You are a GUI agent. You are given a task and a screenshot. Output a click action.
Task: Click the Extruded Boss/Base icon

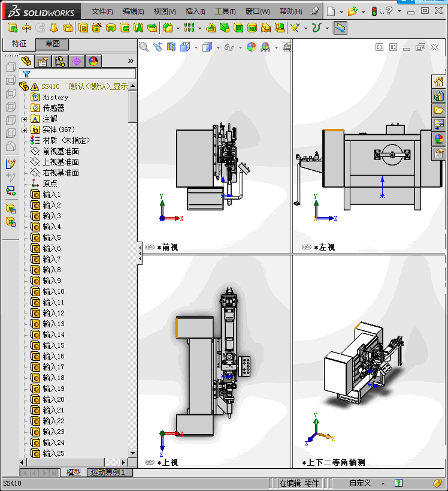point(12,28)
